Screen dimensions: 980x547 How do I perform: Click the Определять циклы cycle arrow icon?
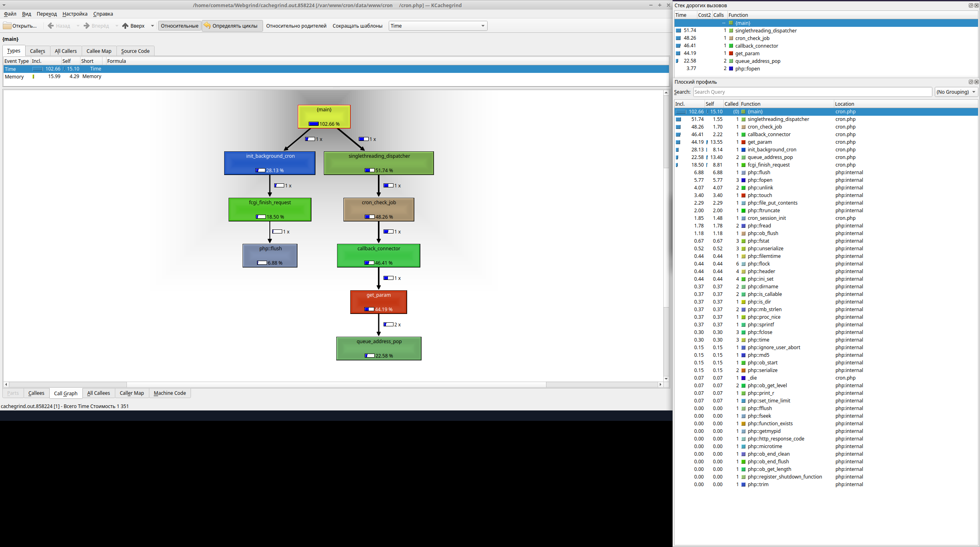207,26
